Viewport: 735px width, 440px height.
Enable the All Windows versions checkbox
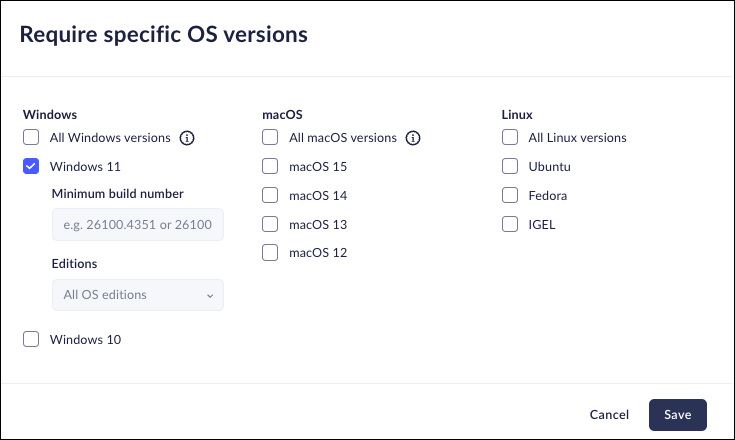click(31, 138)
